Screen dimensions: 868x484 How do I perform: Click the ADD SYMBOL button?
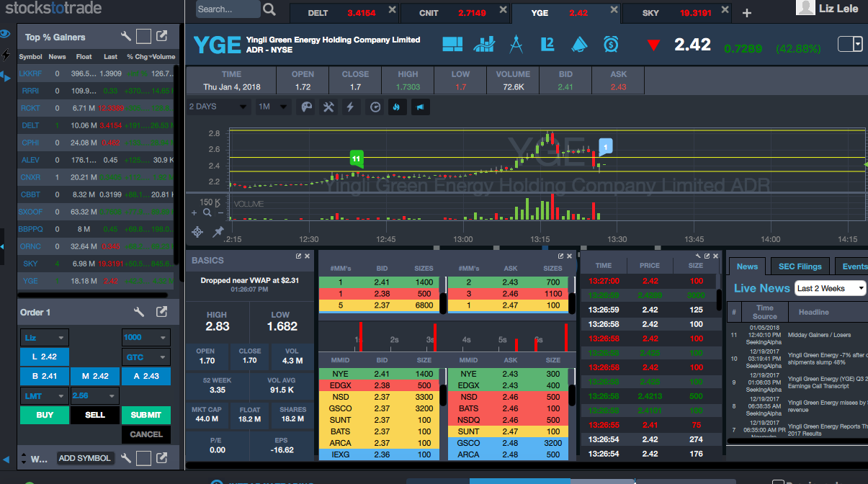click(85, 458)
